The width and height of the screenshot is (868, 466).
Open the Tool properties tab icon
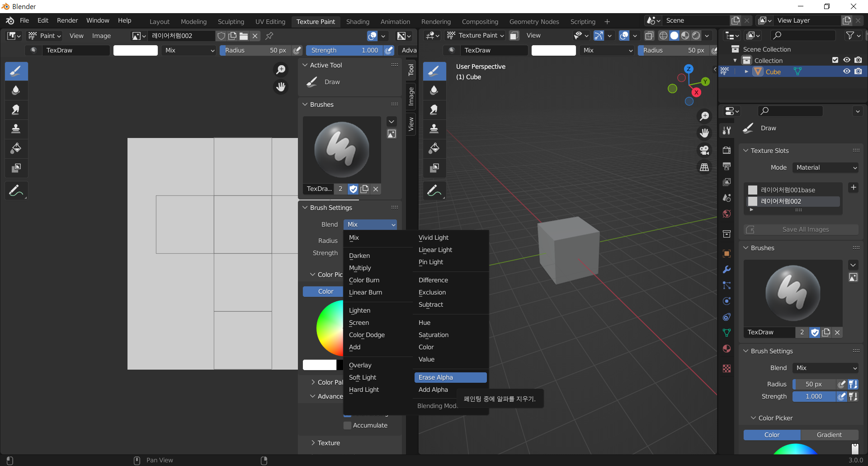726,130
